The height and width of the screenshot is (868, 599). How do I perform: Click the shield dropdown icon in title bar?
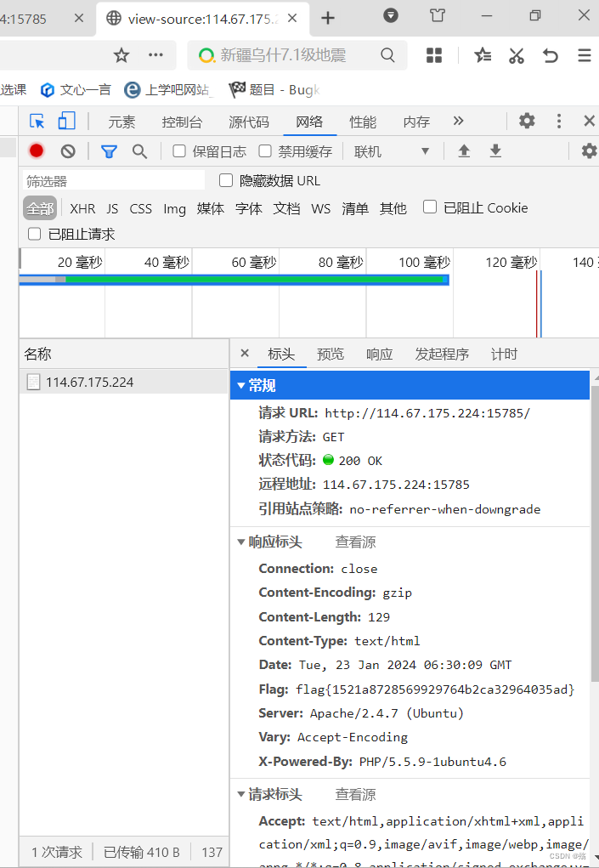pos(391,15)
